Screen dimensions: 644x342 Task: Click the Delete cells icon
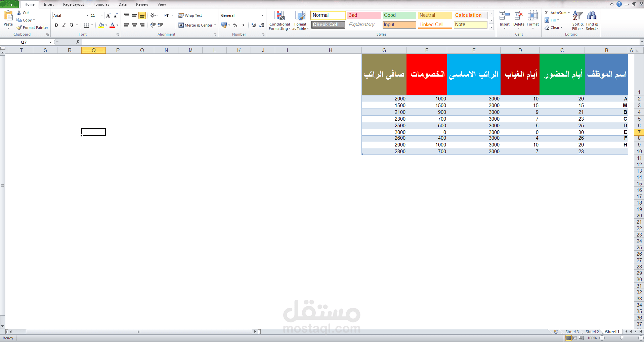tap(519, 16)
